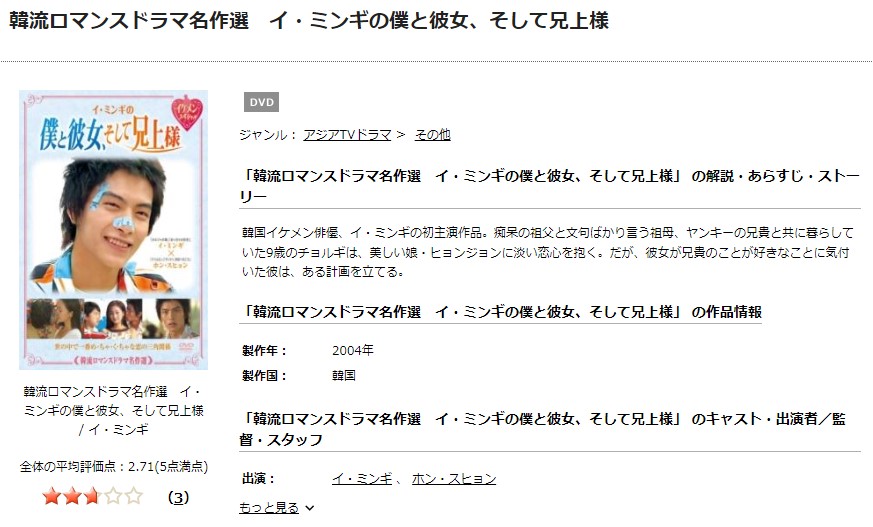Viewport: 873px width, 527px height.
Task: Click the caption below the DVD cover
Action: (114, 411)
